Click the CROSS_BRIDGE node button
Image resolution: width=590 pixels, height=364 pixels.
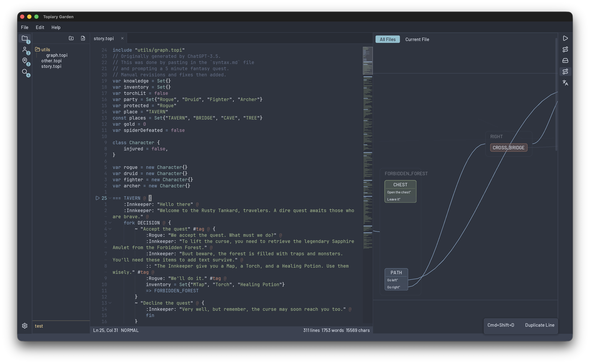coord(509,147)
